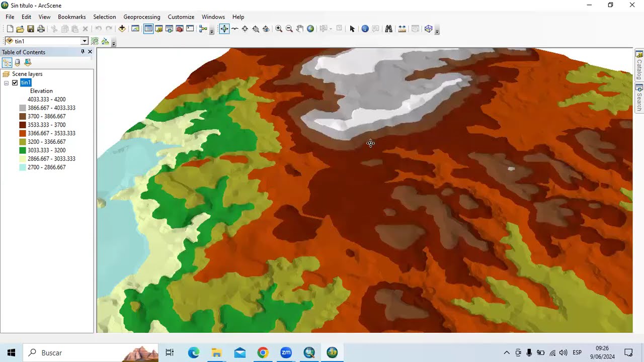Open the Bookmarks menu
644x362 pixels.
click(71, 17)
